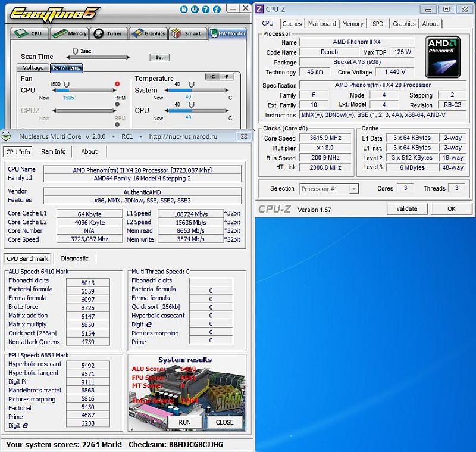Viewport: 476px width, 452px height.
Task: Click the Fibonachi digits '8013' score
Action: 87,283
